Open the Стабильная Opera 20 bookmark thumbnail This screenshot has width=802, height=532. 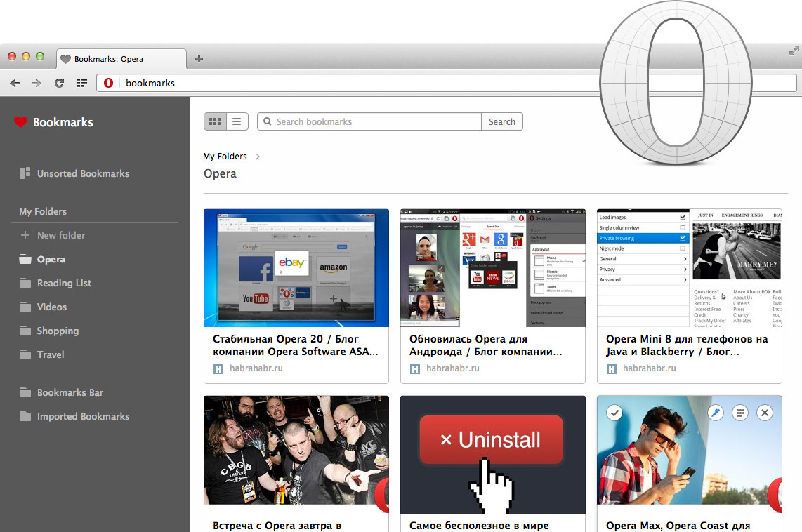pyautogui.click(x=296, y=268)
